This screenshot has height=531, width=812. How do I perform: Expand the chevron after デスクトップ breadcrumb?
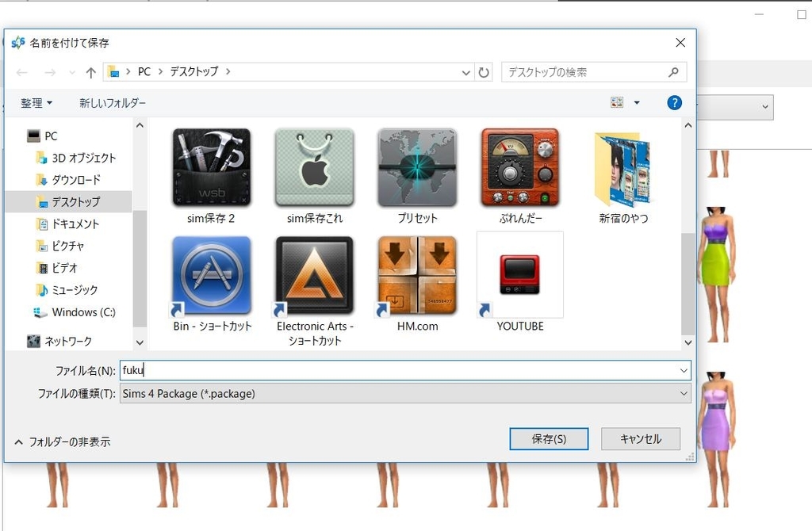(228, 72)
